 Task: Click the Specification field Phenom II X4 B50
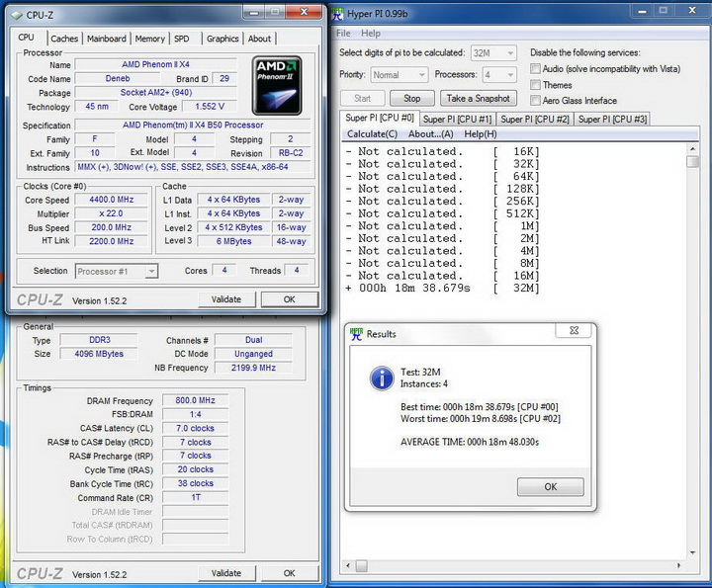(193, 125)
